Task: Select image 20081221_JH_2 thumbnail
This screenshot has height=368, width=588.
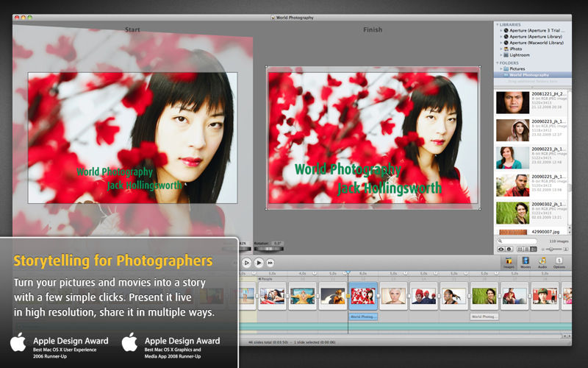Action: pos(512,102)
